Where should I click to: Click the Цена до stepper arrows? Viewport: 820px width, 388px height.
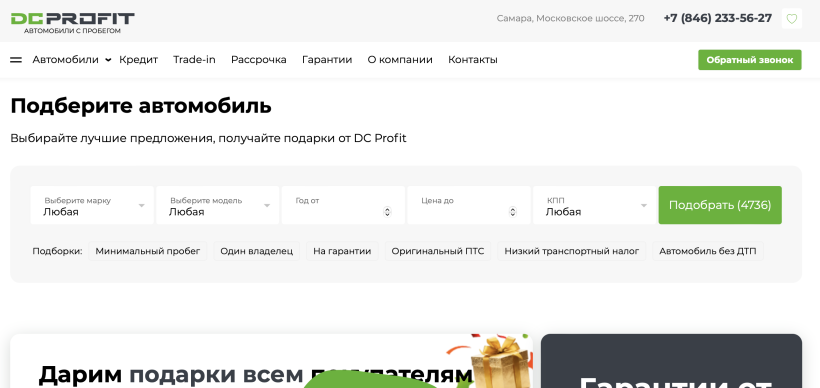[512, 211]
